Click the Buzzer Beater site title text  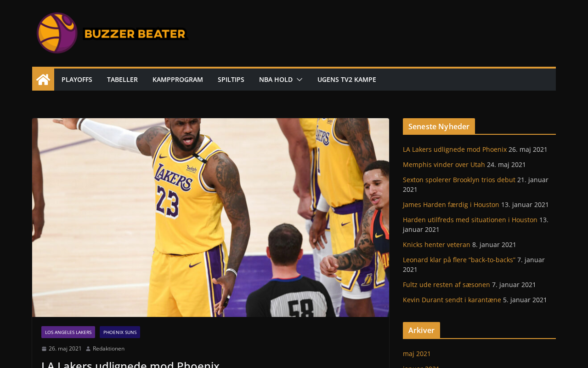click(136, 34)
